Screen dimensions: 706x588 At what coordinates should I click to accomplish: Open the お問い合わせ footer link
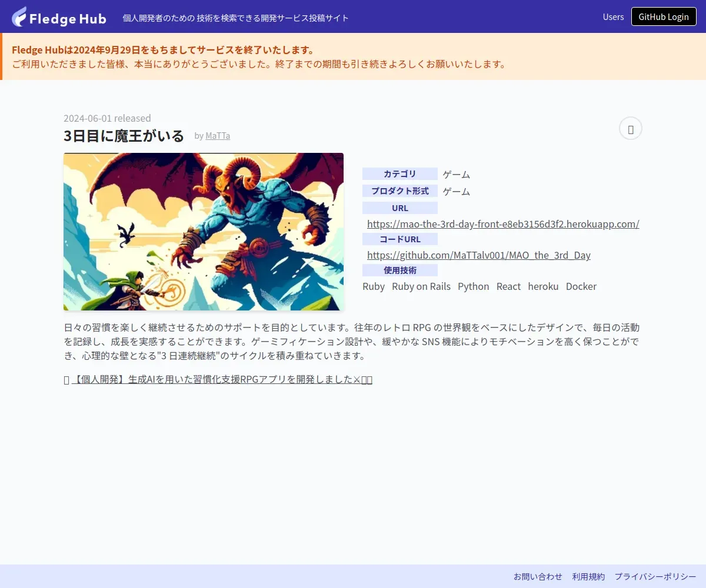click(538, 577)
